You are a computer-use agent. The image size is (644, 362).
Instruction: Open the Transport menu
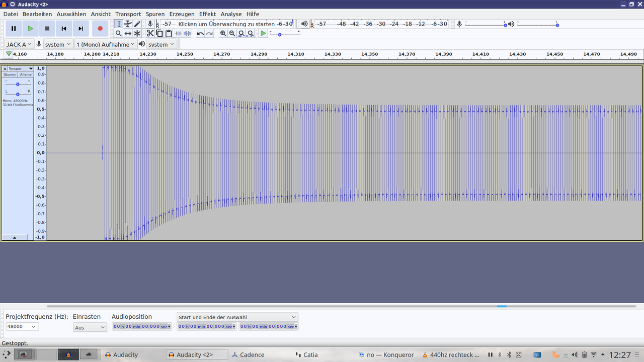pos(128,14)
